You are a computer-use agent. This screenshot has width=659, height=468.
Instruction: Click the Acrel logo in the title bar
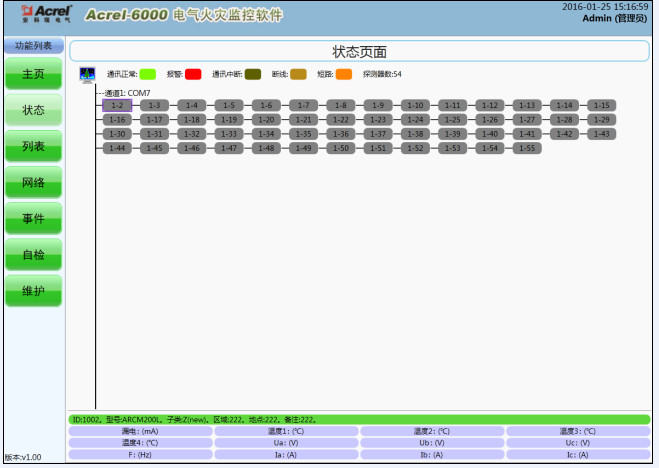(39, 14)
